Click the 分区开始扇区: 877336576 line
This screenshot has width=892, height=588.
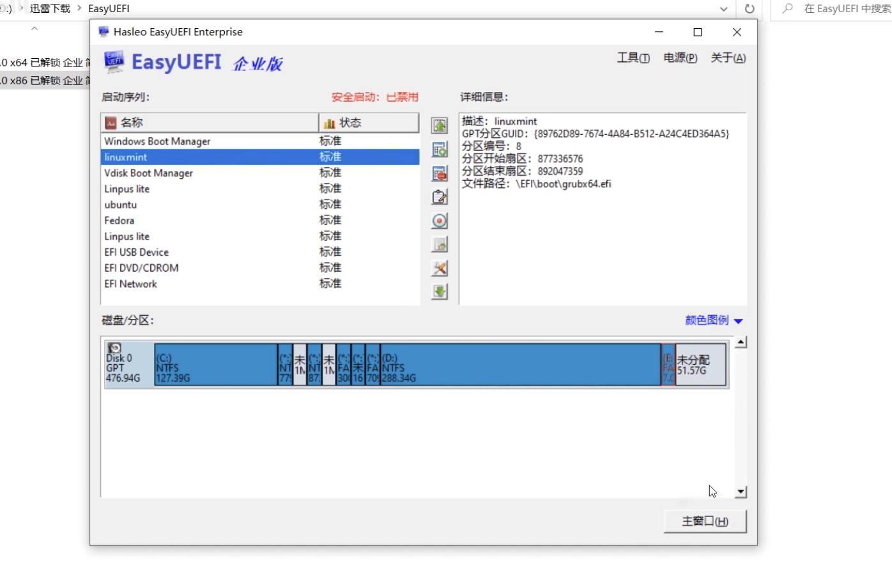(523, 159)
